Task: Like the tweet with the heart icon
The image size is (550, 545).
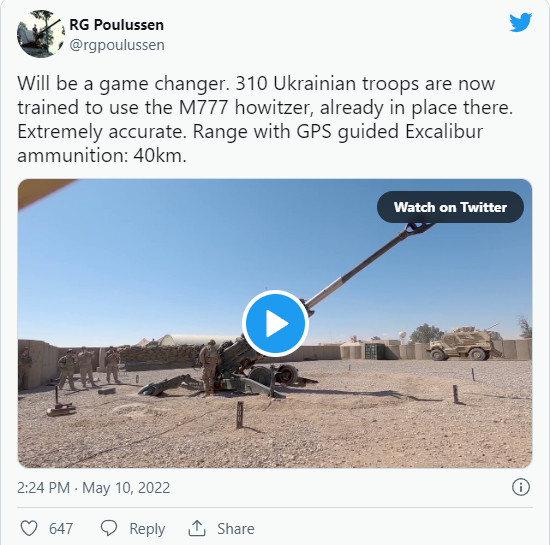Action: click(29, 528)
